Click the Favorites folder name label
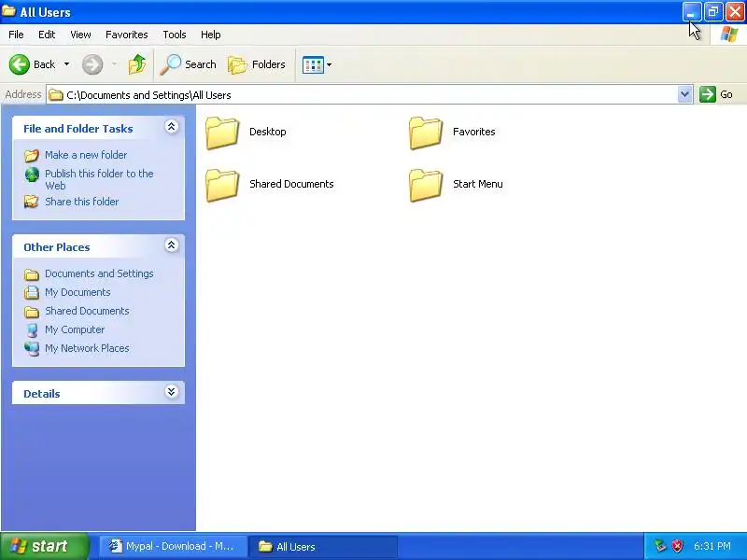This screenshot has width=747, height=560. tap(474, 132)
